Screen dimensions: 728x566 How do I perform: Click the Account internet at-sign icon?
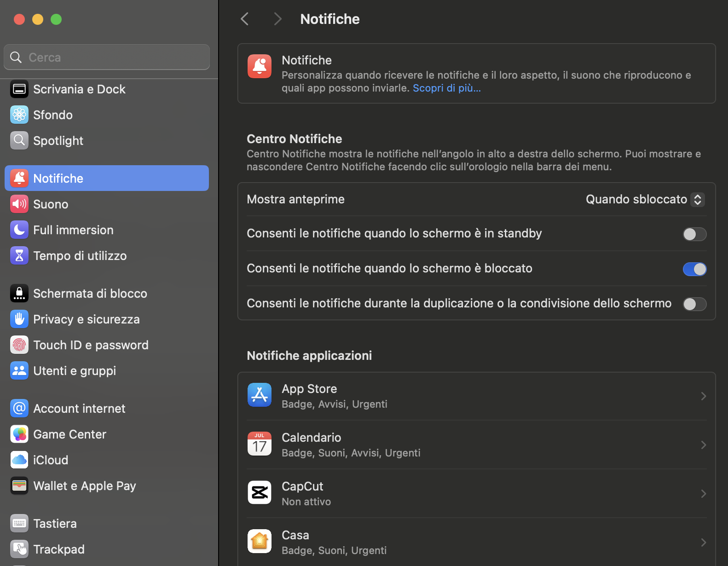pos(19,409)
